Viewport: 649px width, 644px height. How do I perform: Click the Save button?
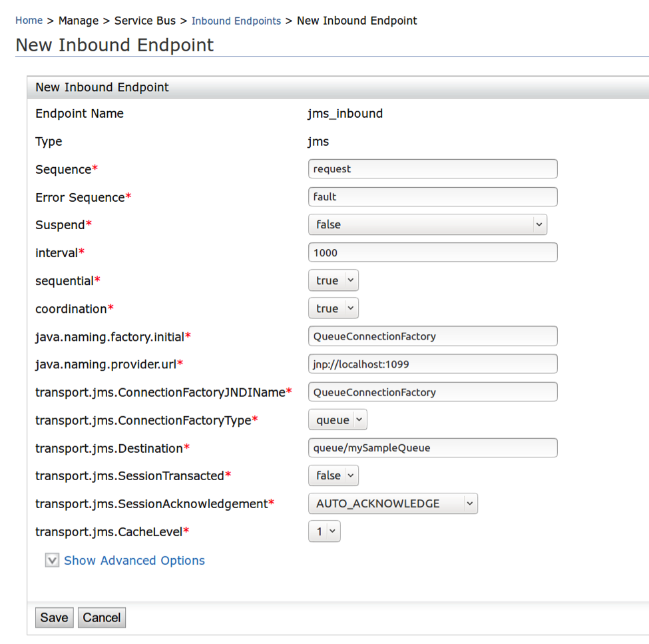tap(54, 617)
